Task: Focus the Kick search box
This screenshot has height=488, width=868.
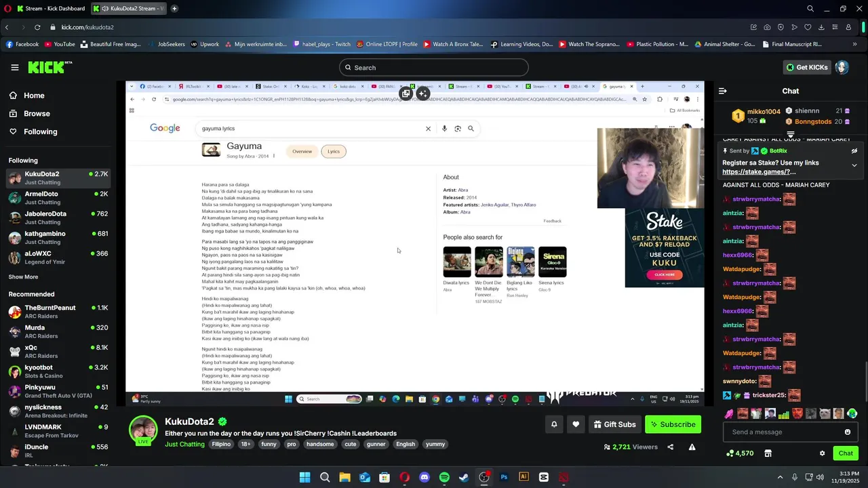Action: [x=433, y=67]
